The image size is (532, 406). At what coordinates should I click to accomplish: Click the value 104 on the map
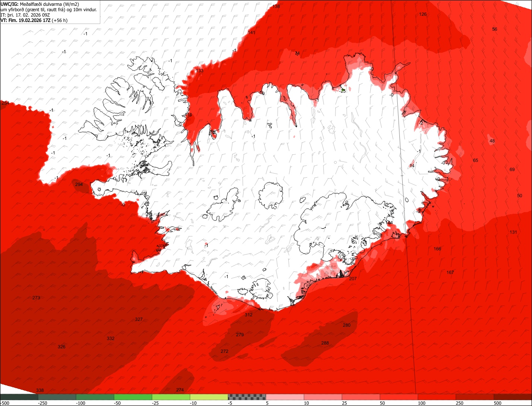[389, 223]
